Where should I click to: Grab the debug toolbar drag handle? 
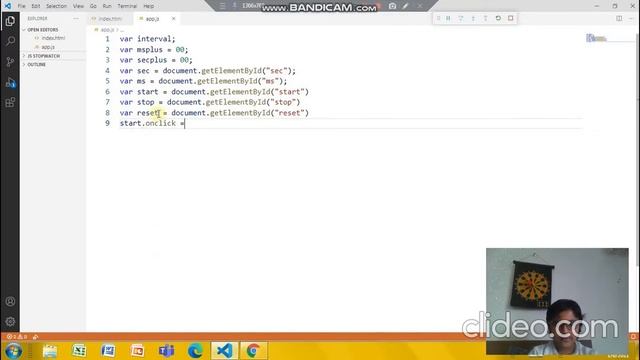[438, 18]
